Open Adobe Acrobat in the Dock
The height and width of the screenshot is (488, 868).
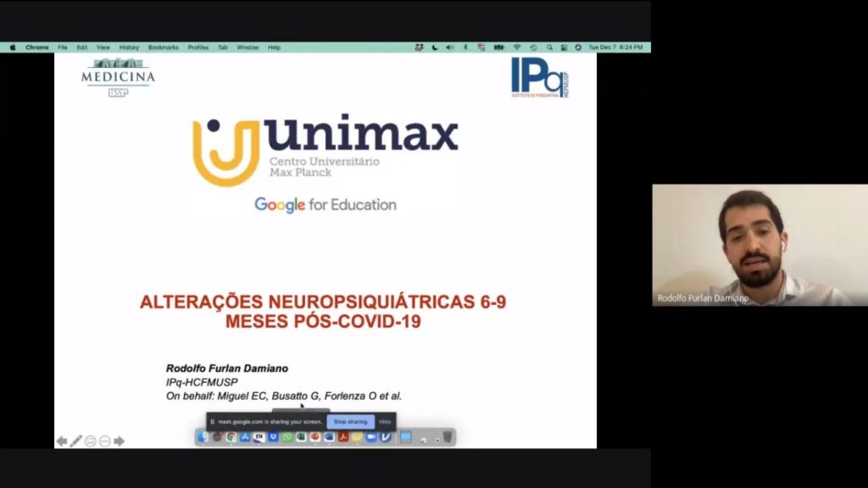point(343,437)
